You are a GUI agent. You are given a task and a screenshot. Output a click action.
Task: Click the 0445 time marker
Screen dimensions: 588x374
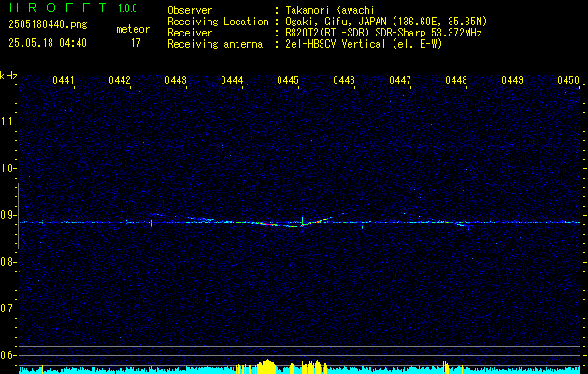click(288, 80)
